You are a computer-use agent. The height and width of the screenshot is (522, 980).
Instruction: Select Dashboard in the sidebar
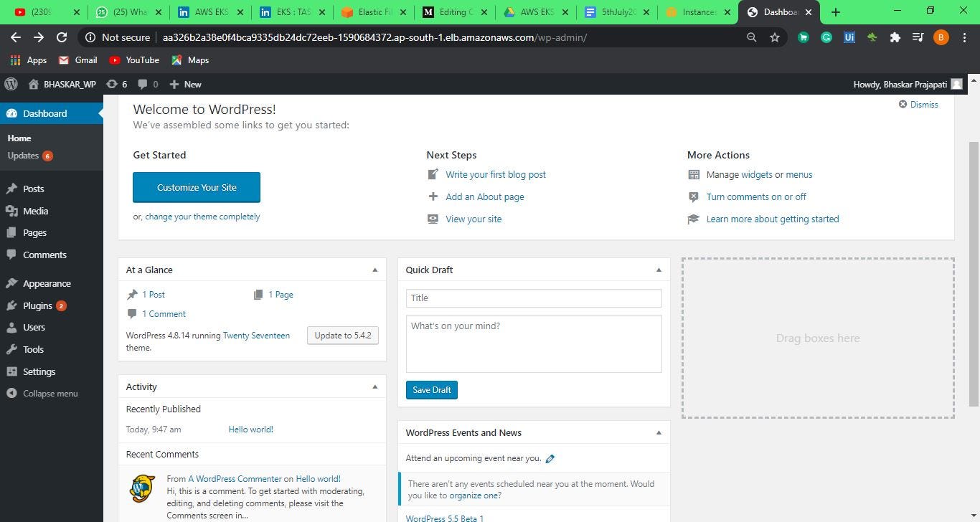coord(52,113)
